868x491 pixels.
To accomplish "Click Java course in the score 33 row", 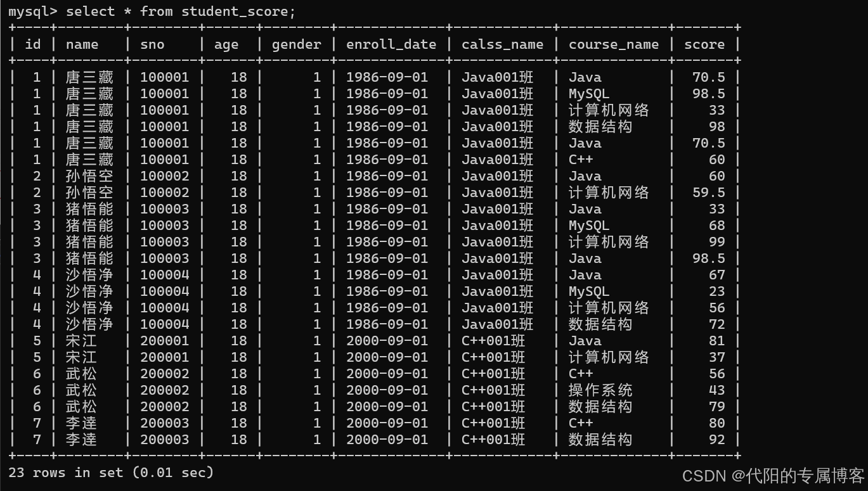I will (585, 209).
